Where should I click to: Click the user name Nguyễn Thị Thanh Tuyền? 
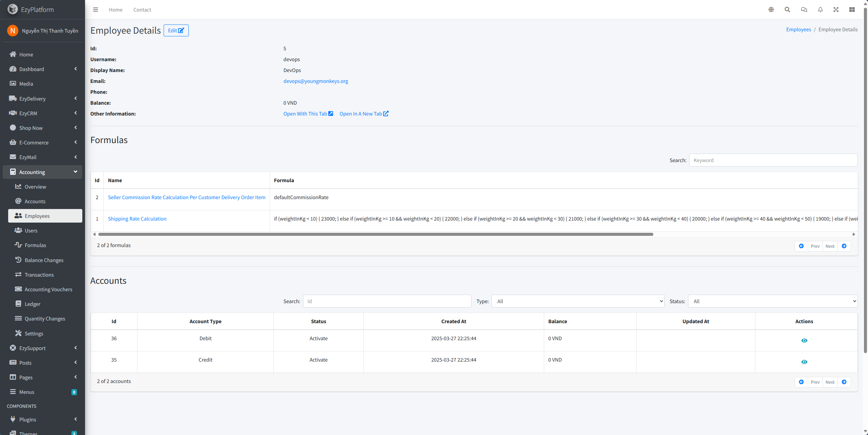[x=50, y=31]
